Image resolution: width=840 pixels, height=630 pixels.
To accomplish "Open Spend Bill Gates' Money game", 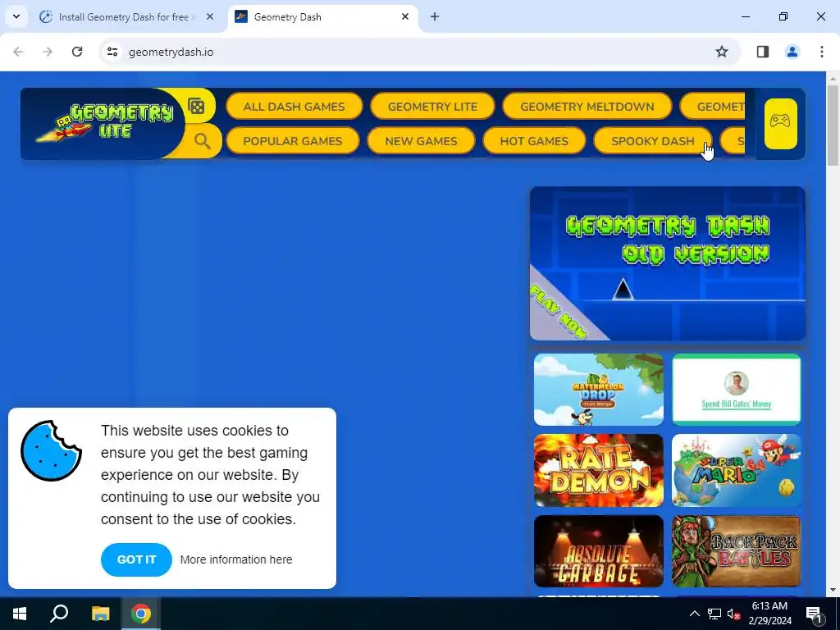I will pos(736,390).
